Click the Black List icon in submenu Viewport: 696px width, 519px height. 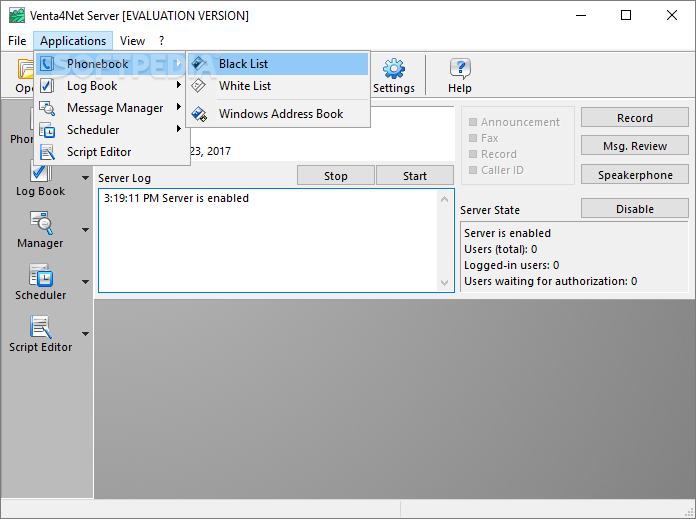(x=199, y=63)
